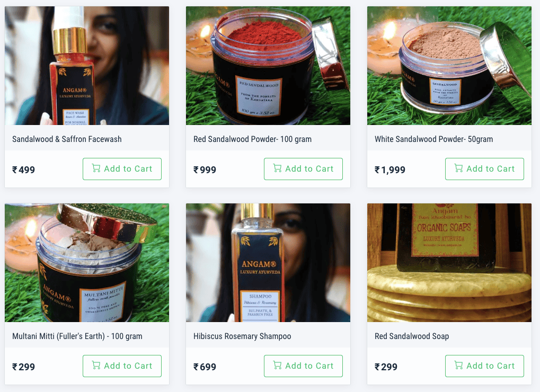Click cart icon for White Sandalwood Powder
Image resolution: width=540 pixels, height=392 pixels.
[x=458, y=168]
